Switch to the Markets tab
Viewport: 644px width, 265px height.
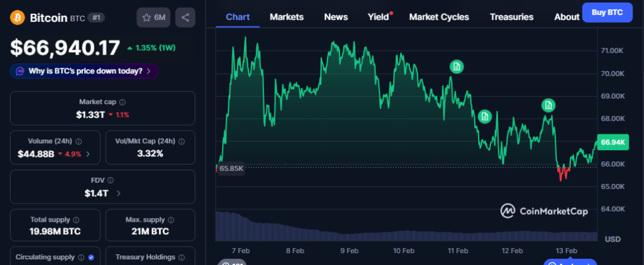[286, 17]
